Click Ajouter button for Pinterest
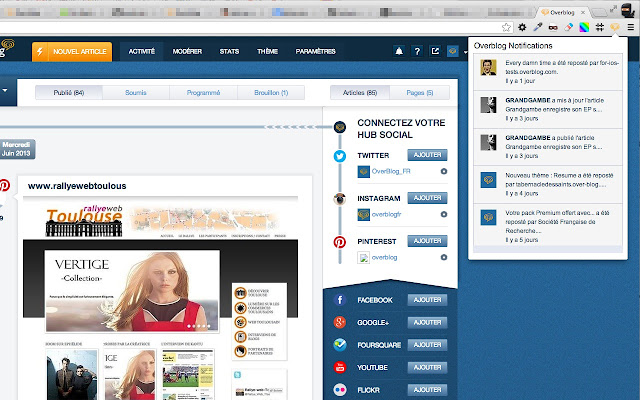Viewport: 640px width, 400px height. coord(427,240)
